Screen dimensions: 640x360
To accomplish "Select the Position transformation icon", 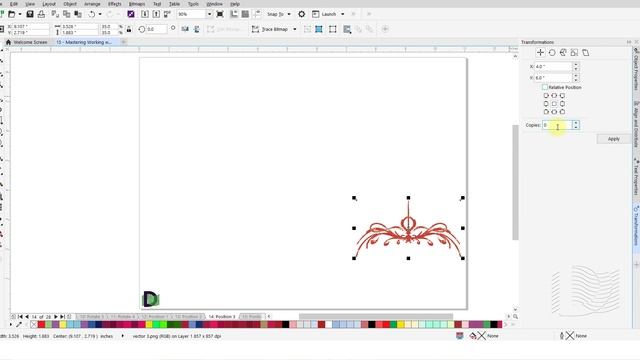I will click(540, 53).
